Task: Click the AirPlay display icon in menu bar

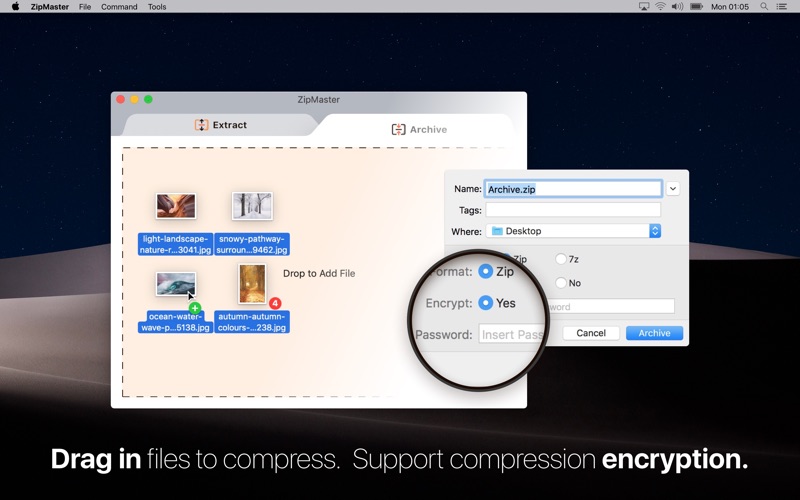Action: pos(644,7)
